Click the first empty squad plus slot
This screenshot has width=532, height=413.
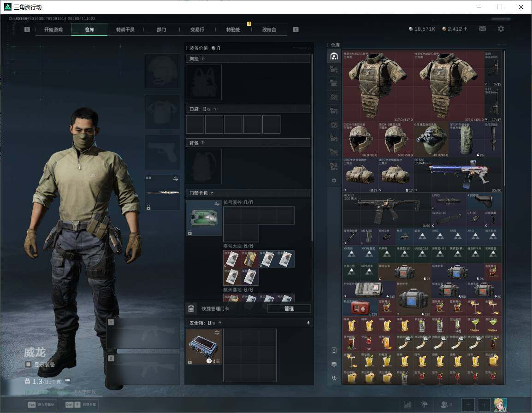[x=468, y=405]
